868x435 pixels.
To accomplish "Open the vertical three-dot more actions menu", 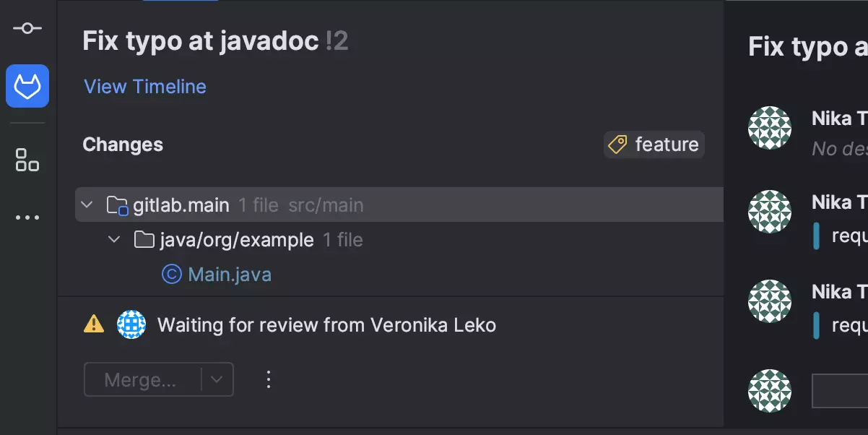I will pos(269,379).
